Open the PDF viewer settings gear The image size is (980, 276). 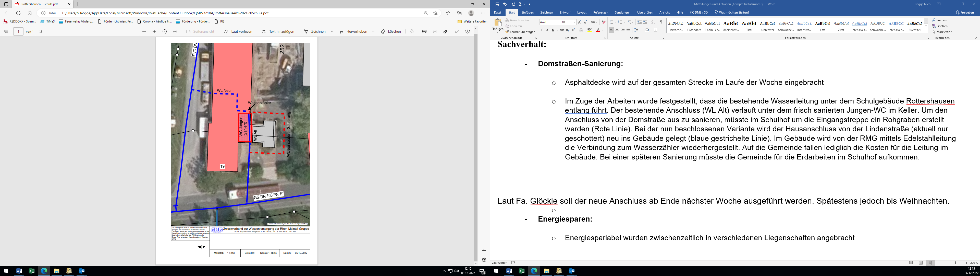point(468,32)
